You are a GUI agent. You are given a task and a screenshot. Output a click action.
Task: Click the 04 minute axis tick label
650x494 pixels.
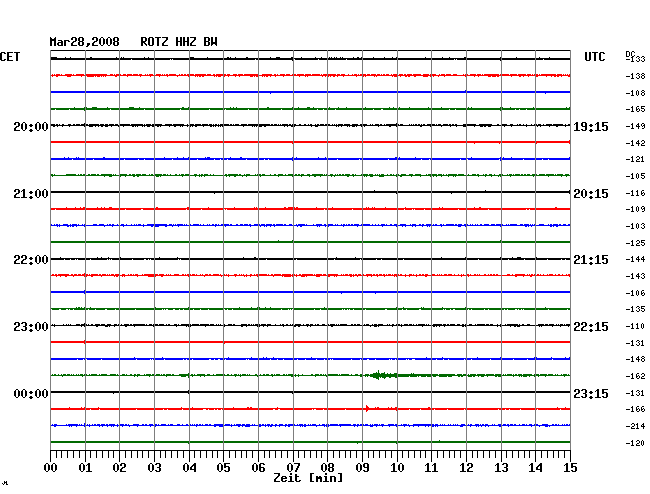pos(189,467)
